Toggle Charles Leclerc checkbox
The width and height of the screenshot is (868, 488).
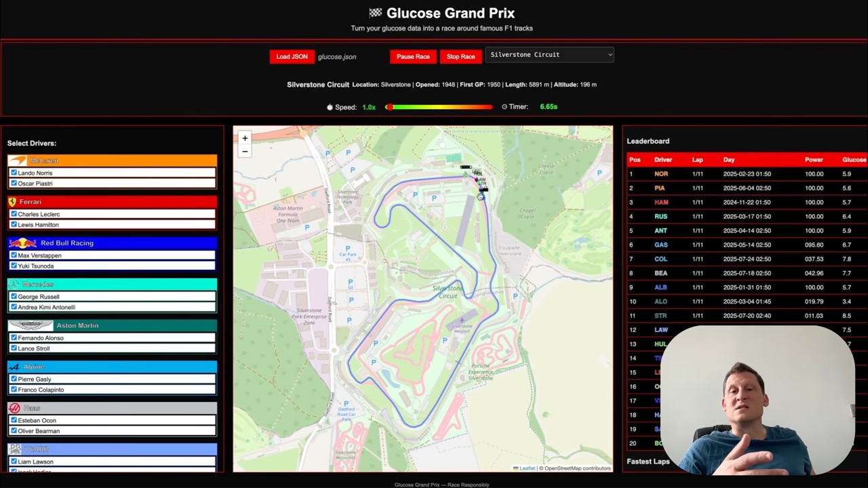pos(14,214)
